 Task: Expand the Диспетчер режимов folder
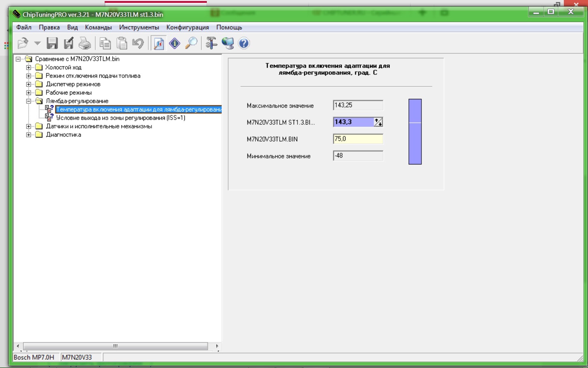point(29,84)
